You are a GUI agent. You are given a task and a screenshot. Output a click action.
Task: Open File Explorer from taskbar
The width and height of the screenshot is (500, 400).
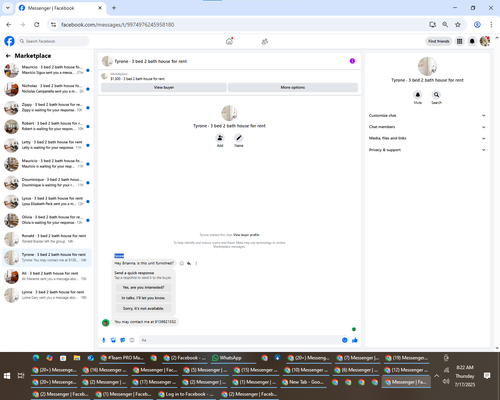pos(77,358)
